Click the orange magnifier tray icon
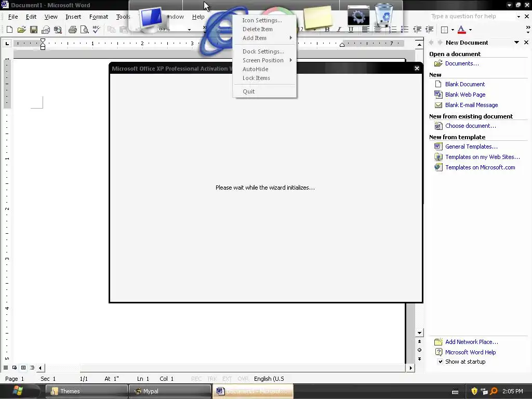This screenshot has height=399, width=532. pyautogui.click(x=494, y=391)
